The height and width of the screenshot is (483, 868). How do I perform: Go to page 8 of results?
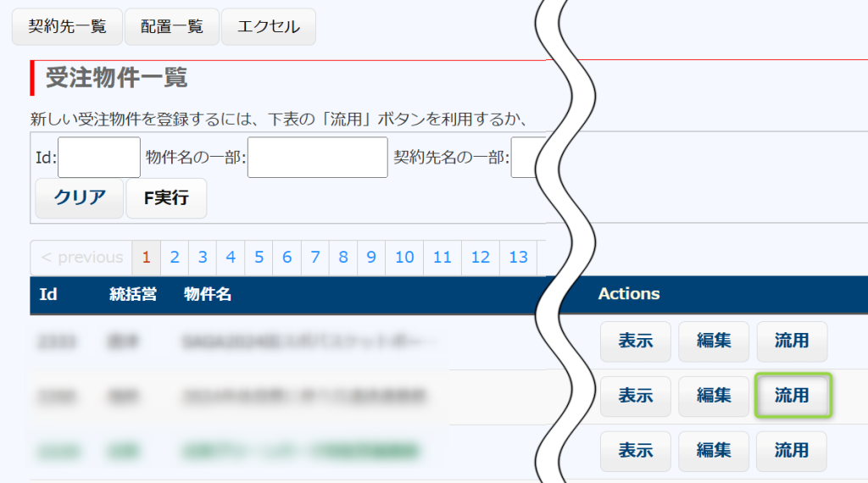point(343,258)
